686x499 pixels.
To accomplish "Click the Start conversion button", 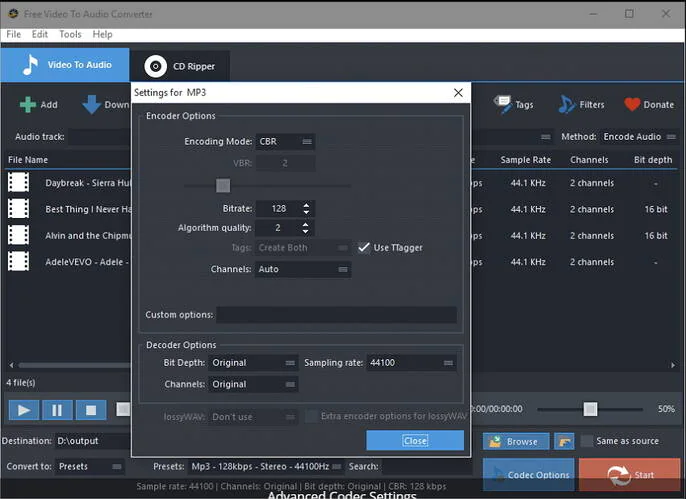I will [x=630, y=475].
